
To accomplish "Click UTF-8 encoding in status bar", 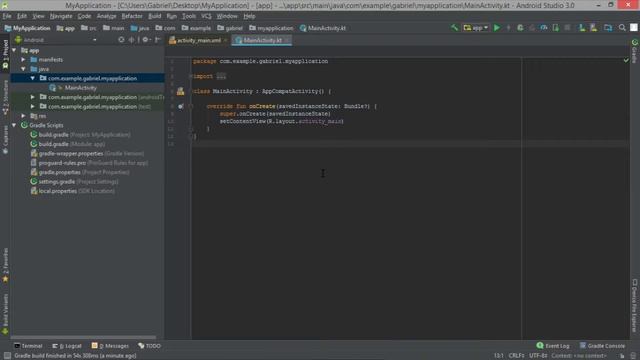I will [x=538, y=356].
